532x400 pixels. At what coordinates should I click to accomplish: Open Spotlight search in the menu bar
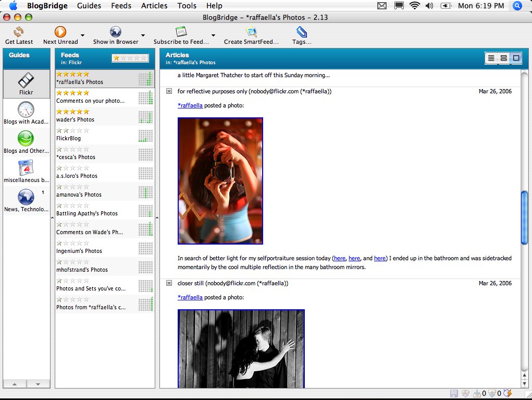click(x=517, y=6)
